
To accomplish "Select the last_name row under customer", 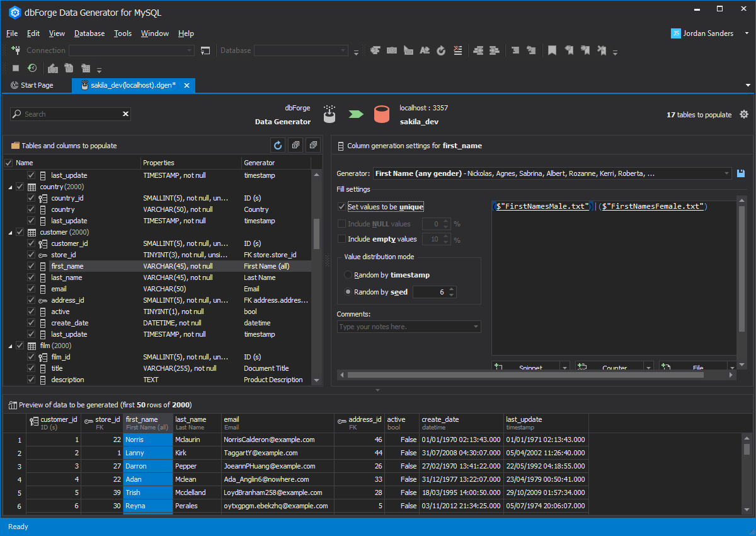I will coord(157,277).
